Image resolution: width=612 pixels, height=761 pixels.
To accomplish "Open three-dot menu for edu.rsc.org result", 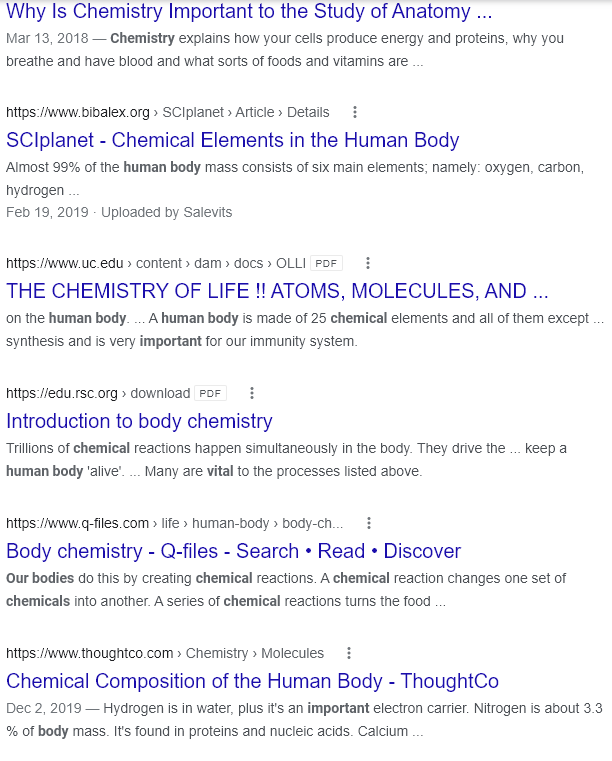I will tap(252, 393).
